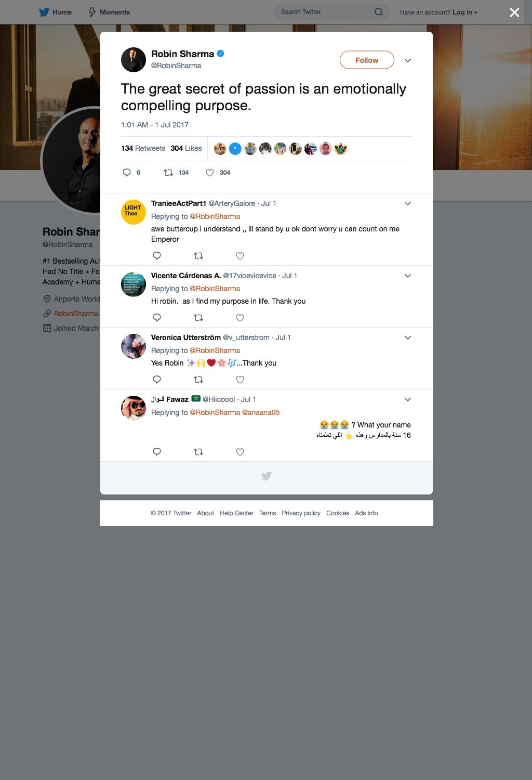The image size is (532, 780).
Task: Retweet Robin Sharma's main tweet
Action: [x=168, y=173]
